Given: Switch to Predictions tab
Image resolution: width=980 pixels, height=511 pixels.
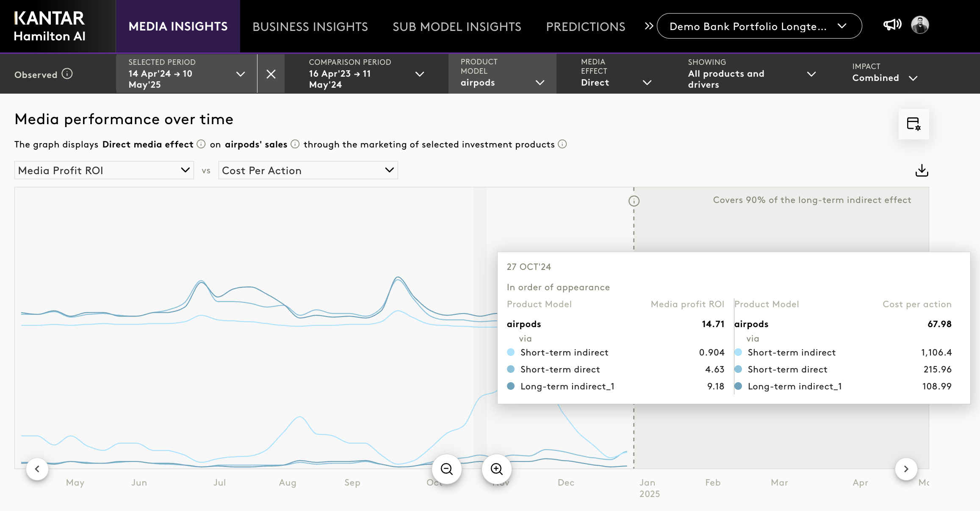Looking at the screenshot, I should (x=585, y=27).
